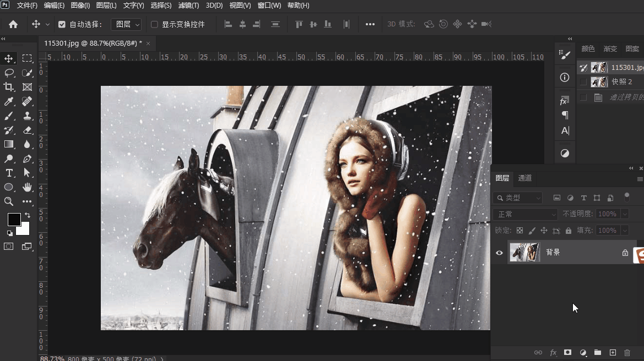Screen dimensions: 644x361
Task: Select the Quick Selection tool
Action: coord(27,73)
